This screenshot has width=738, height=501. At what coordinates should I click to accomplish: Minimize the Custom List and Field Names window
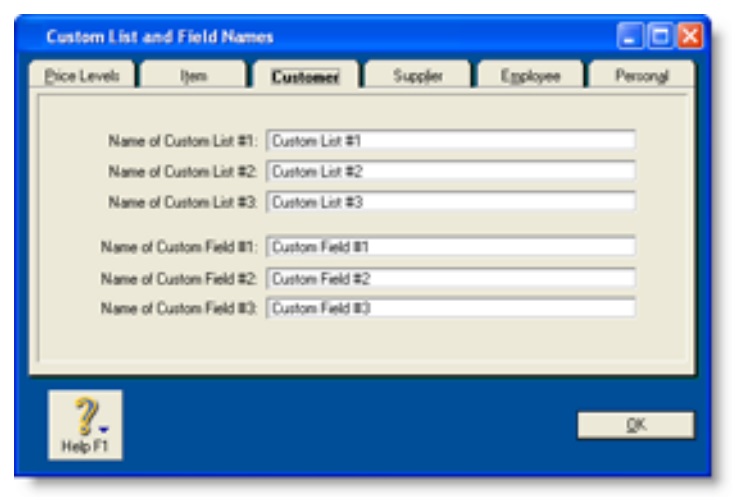(x=630, y=37)
